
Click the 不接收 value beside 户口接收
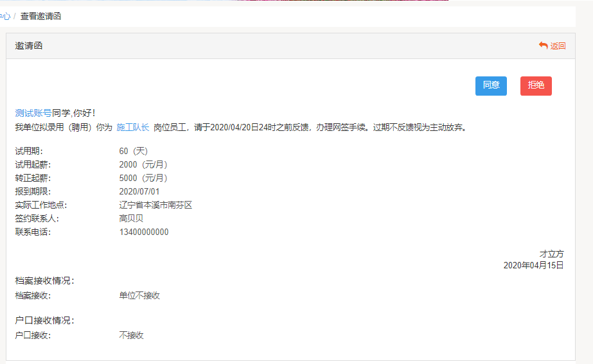point(131,335)
